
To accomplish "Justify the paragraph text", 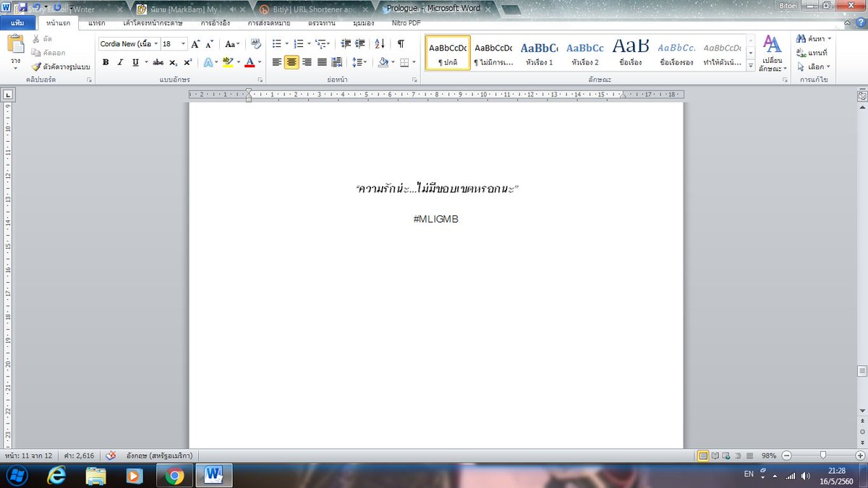I will pyautogui.click(x=322, y=63).
